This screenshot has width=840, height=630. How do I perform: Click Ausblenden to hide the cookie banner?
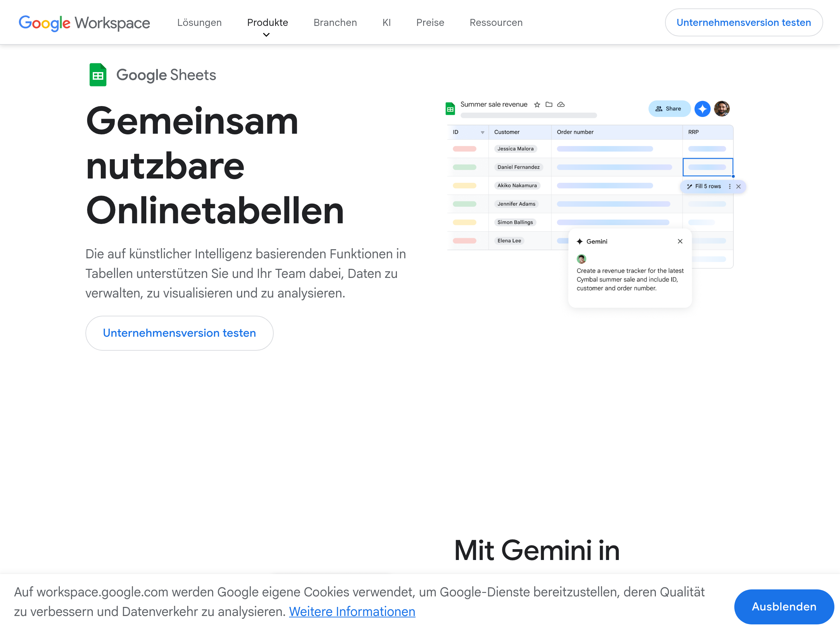[x=783, y=607]
